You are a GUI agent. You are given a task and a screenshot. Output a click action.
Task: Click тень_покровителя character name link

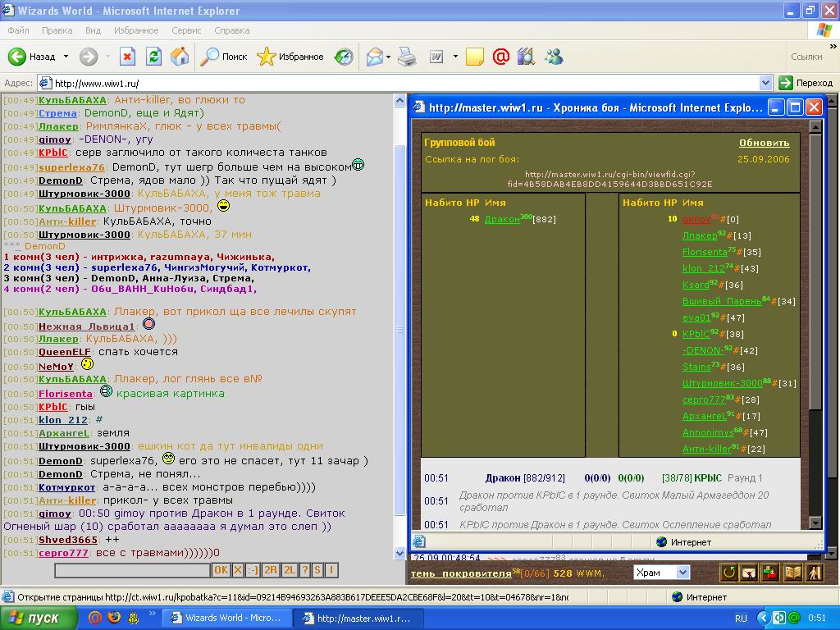pos(461,573)
